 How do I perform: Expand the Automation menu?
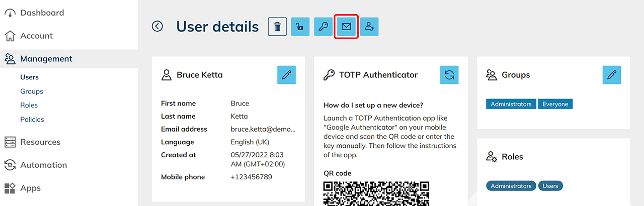pos(43,165)
